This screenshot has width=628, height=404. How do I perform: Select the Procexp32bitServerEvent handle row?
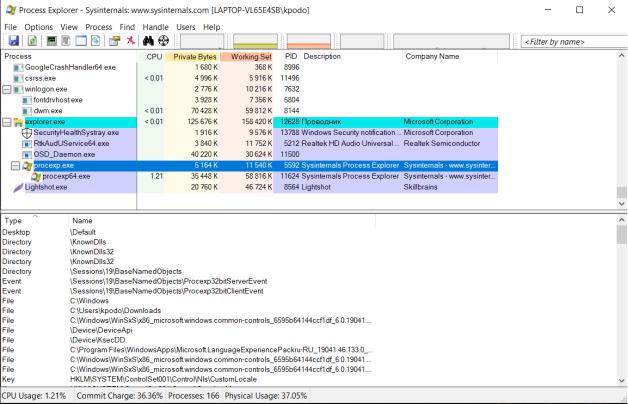tap(188, 281)
